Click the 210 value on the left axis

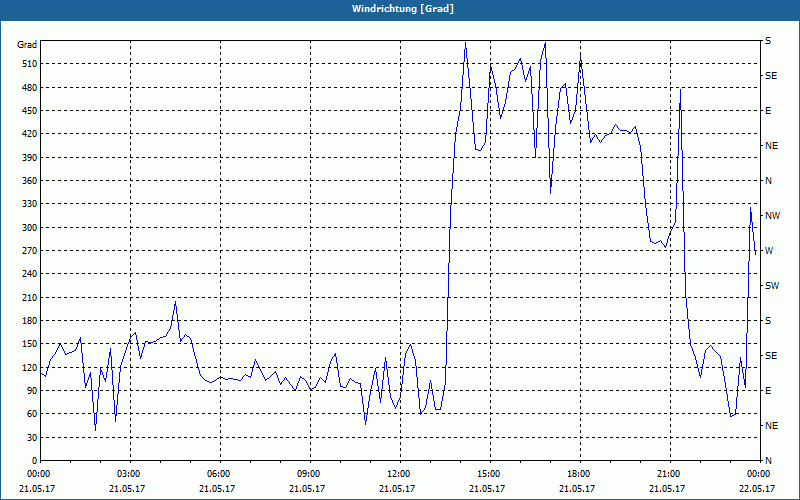coord(29,297)
